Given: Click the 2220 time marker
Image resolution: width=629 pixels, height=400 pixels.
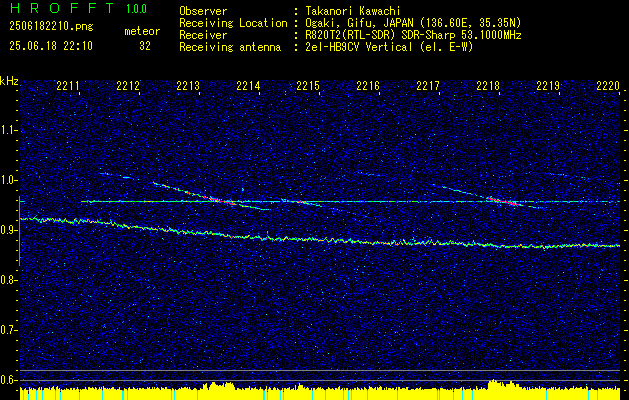Looking at the screenshot, I should pyautogui.click(x=608, y=85).
